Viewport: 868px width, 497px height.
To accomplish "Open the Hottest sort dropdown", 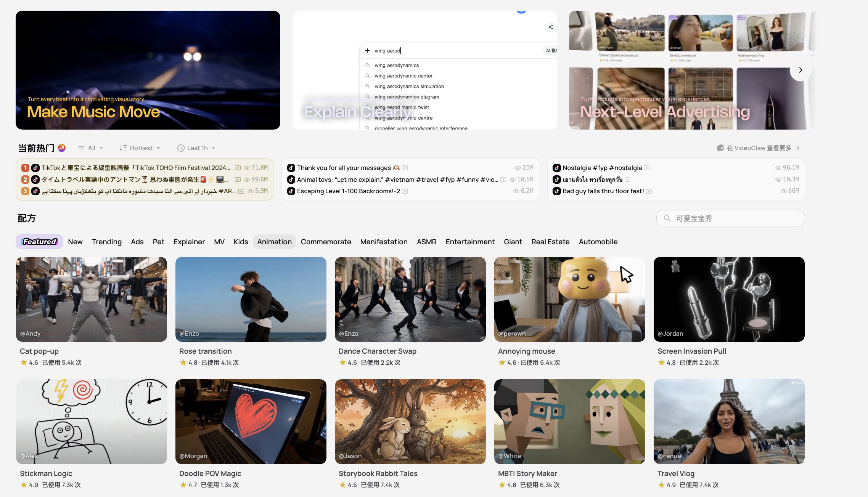I will 140,148.
